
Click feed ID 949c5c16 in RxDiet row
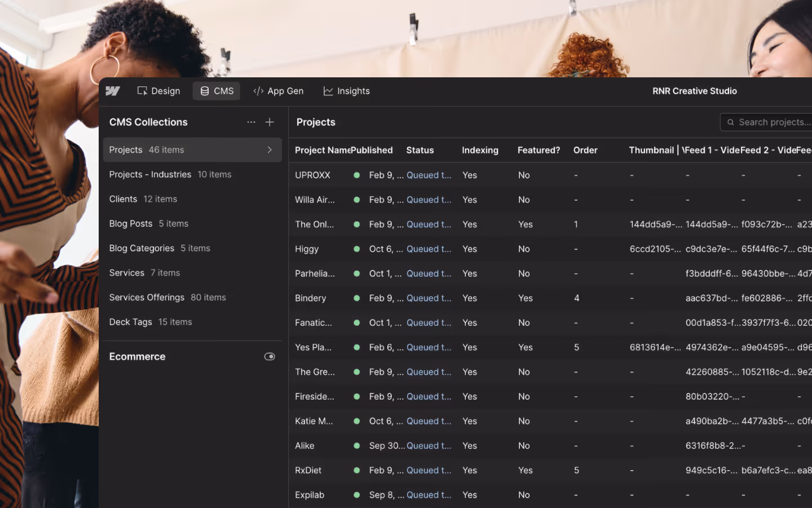click(x=712, y=470)
